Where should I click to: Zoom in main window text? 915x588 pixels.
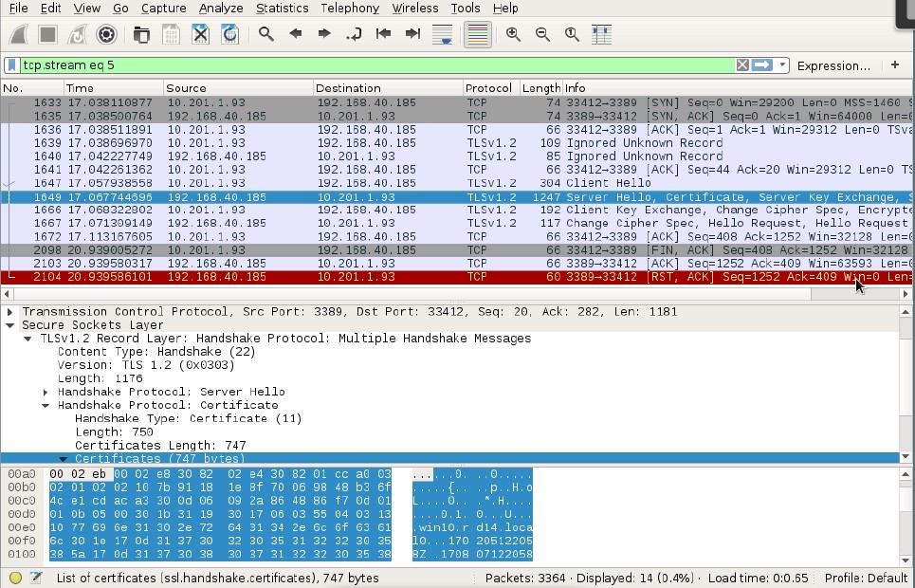point(514,34)
